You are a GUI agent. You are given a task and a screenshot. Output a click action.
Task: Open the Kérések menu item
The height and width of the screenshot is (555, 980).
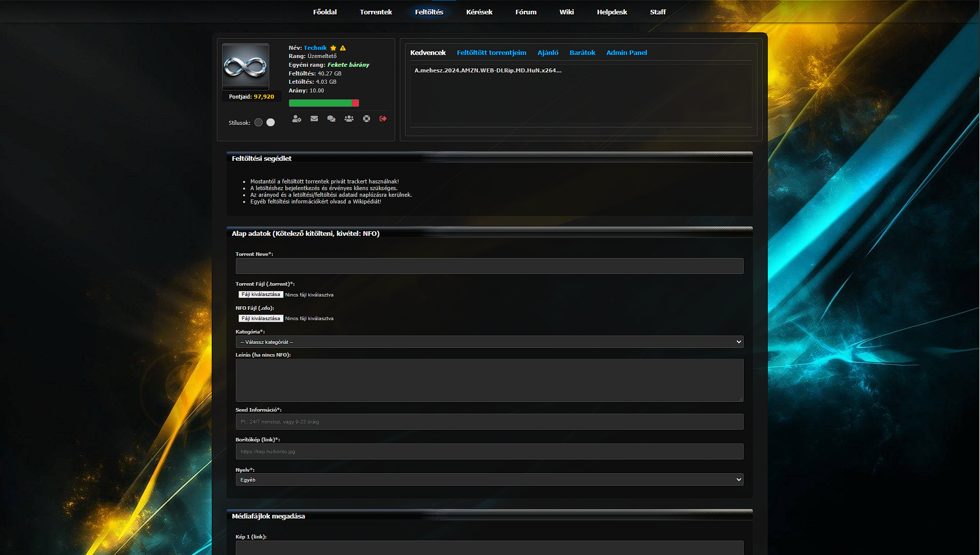click(x=479, y=12)
